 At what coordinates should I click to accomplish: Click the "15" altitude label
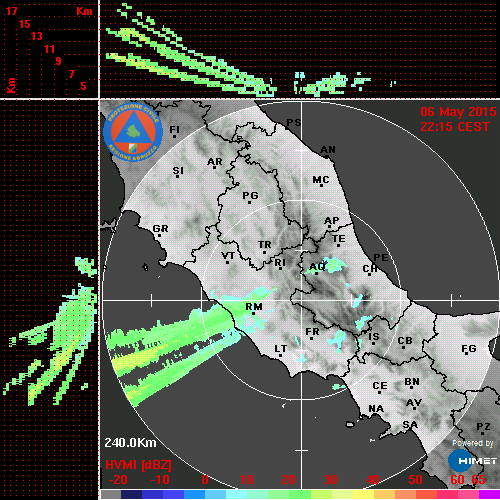(x=25, y=24)
